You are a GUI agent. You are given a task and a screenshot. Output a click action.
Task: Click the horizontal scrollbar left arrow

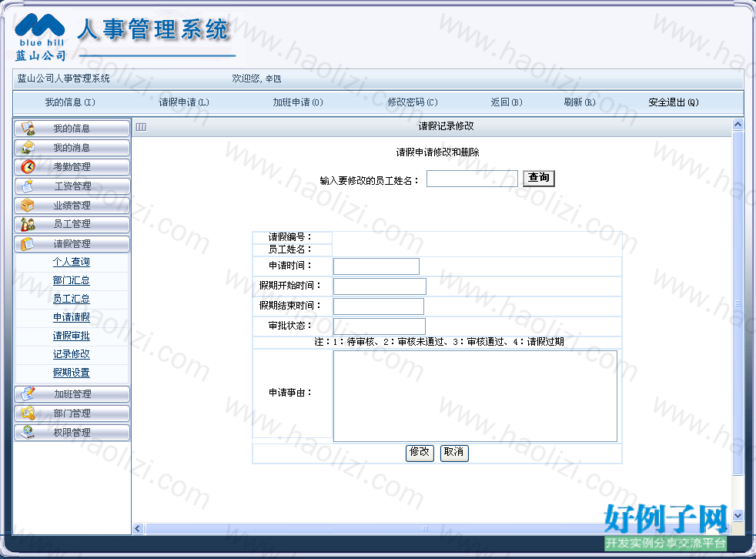point(138,529)
